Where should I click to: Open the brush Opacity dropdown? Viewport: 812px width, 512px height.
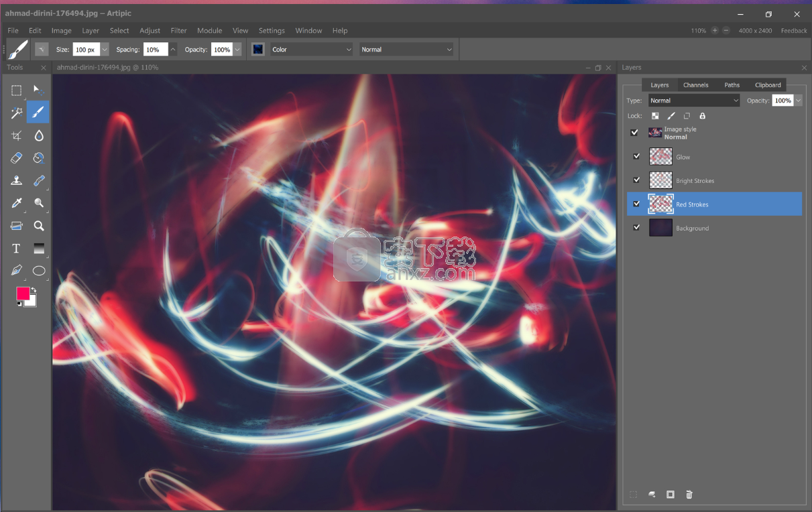[x=237, y=50]
